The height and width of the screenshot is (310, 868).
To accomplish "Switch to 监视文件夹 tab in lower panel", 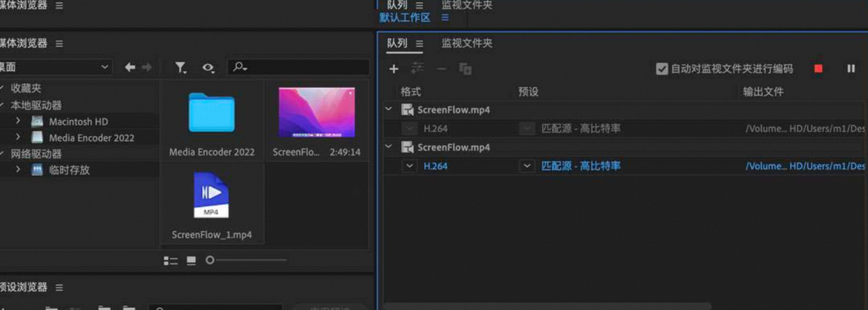I will click(x=467, y=43).
